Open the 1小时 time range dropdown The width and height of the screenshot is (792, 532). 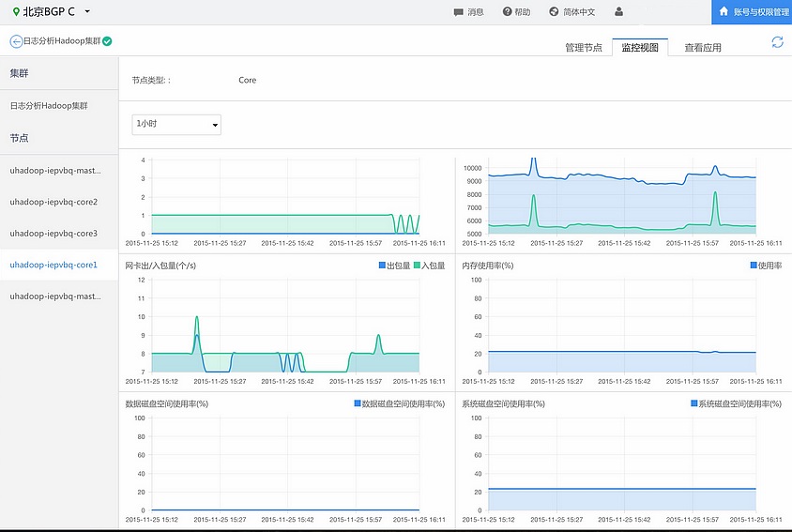(176, 124)
